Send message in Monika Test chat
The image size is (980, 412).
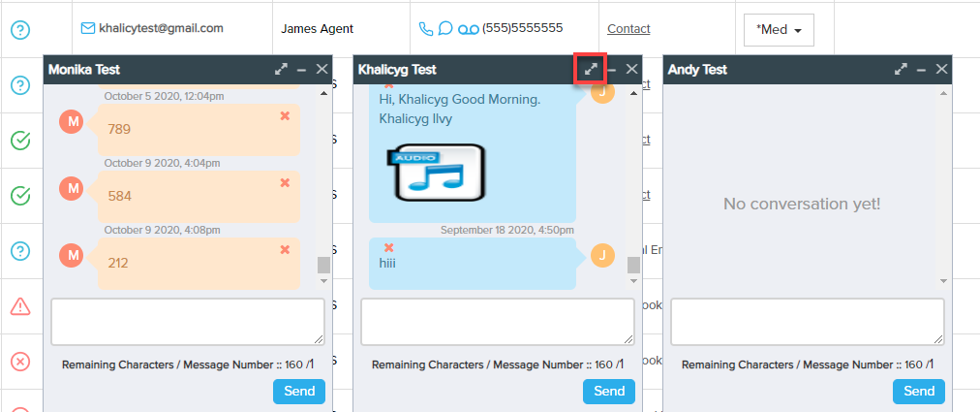click(x=299, y=391)
